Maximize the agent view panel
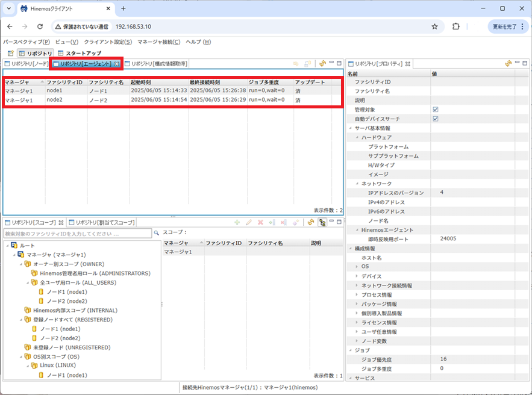 [x=339, y=63]
